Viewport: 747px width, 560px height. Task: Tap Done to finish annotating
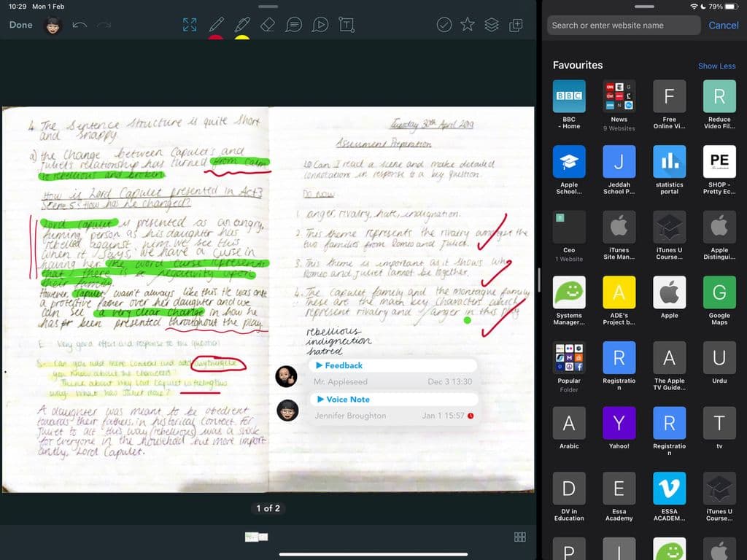tap(21, 25)
